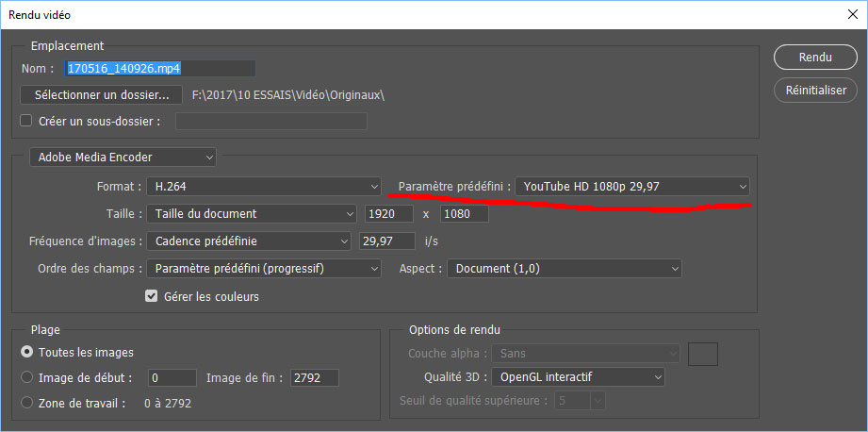Close the Rendu vidéo dialog
Image resolution: width=868 pixels, height=432 pixels.
(851, 15)
